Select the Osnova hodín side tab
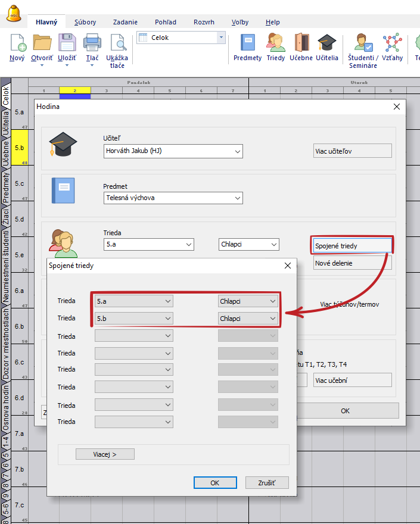Screen dimensions: 420x524 (6, 408)
